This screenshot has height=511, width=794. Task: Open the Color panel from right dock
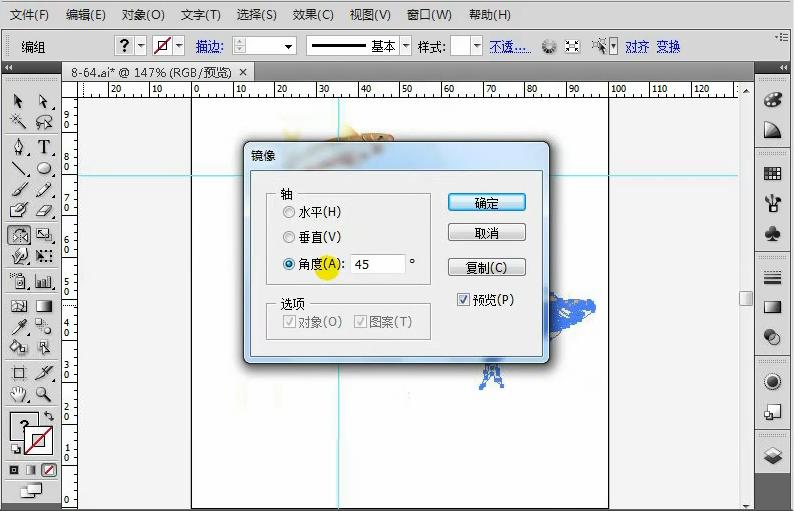coord(772,100)
